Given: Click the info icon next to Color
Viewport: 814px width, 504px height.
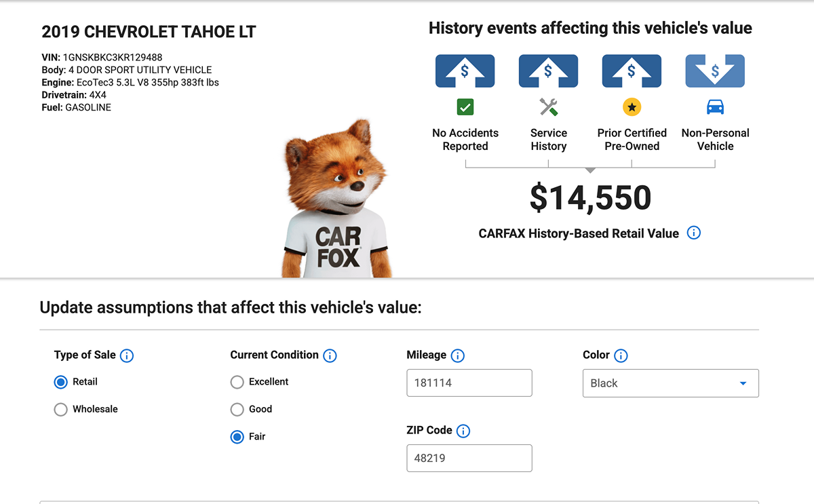Looking at the screenshot, I should [621, 355].
